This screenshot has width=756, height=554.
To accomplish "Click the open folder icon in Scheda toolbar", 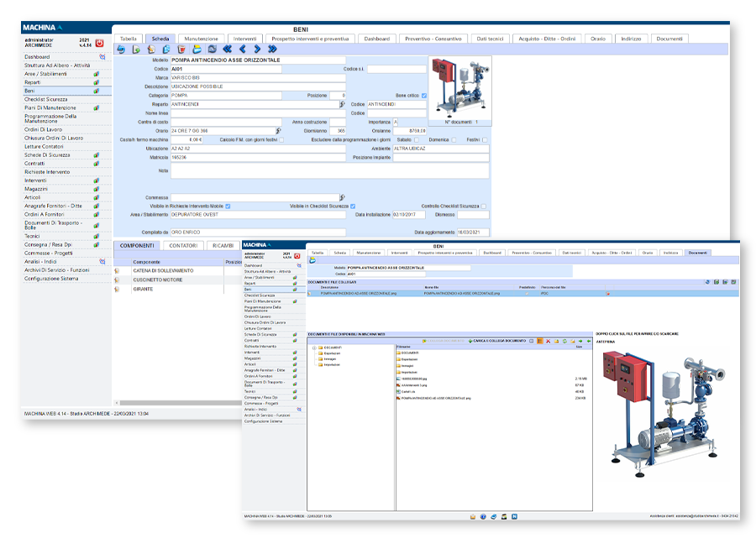I will point(197,50).
